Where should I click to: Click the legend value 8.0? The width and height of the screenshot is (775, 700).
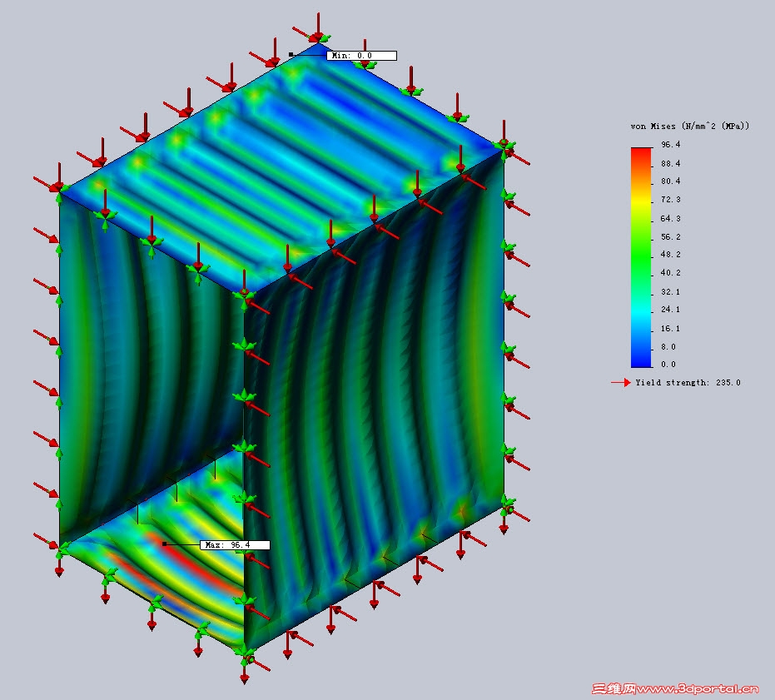click(x=668, y=346)
